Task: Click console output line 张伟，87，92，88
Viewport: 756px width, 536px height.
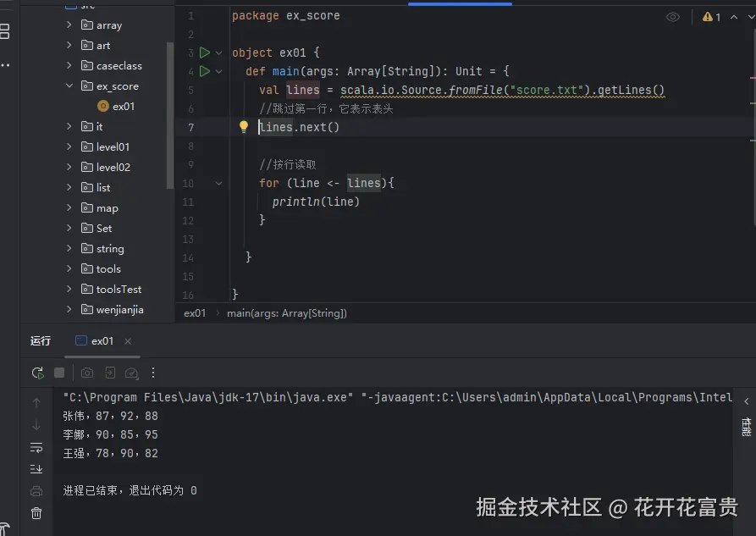Action: point(110,416)
